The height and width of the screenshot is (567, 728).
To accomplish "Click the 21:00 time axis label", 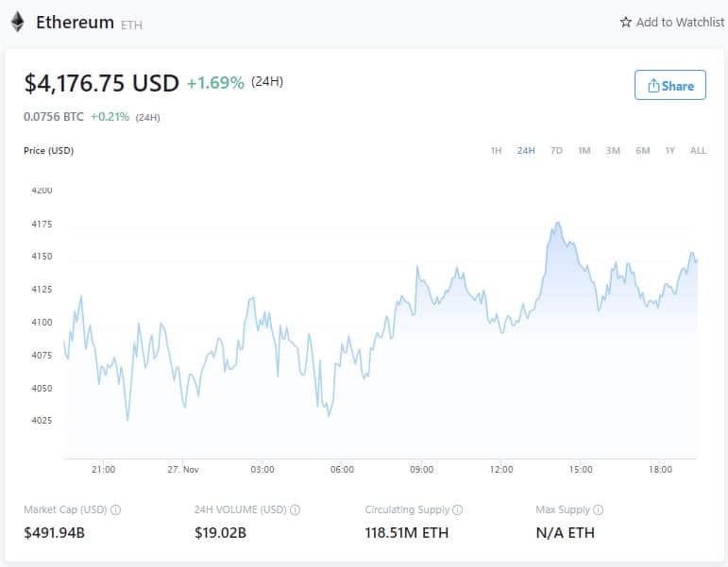I will pos(103,469).
